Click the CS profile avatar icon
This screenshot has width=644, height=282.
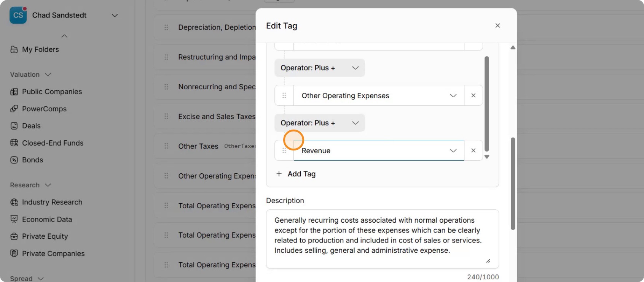click(18, 15)
